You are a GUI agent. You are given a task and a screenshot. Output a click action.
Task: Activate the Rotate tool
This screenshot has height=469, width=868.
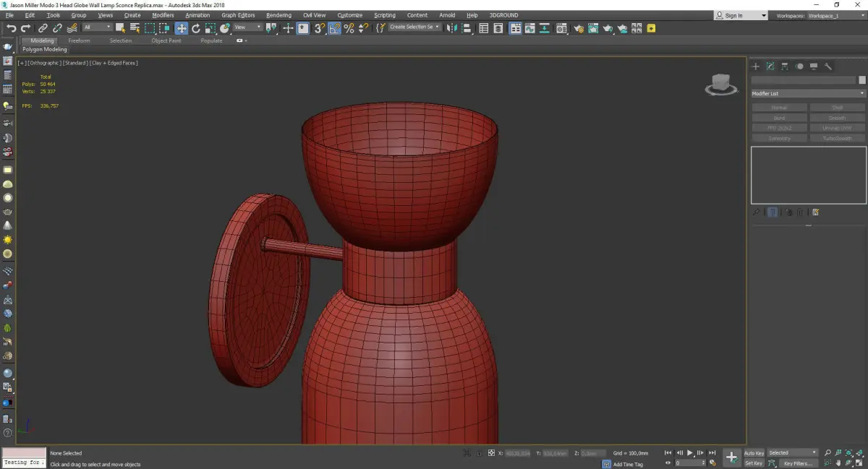coord(195,28)
